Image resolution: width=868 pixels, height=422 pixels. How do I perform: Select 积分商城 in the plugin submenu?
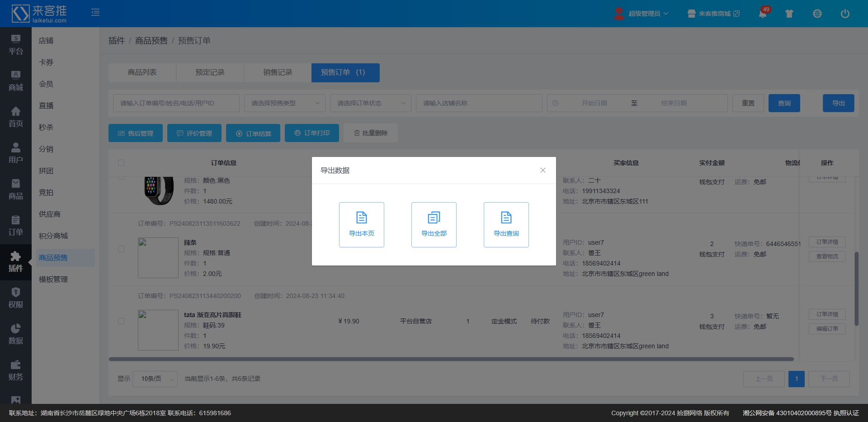(53, 236)
